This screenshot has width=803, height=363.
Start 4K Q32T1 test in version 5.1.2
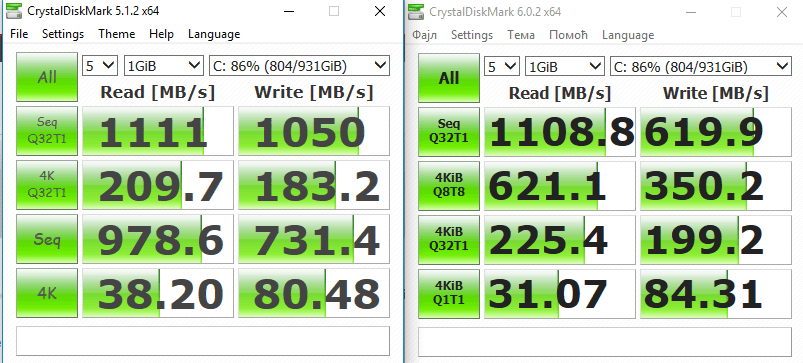(47, 185)
